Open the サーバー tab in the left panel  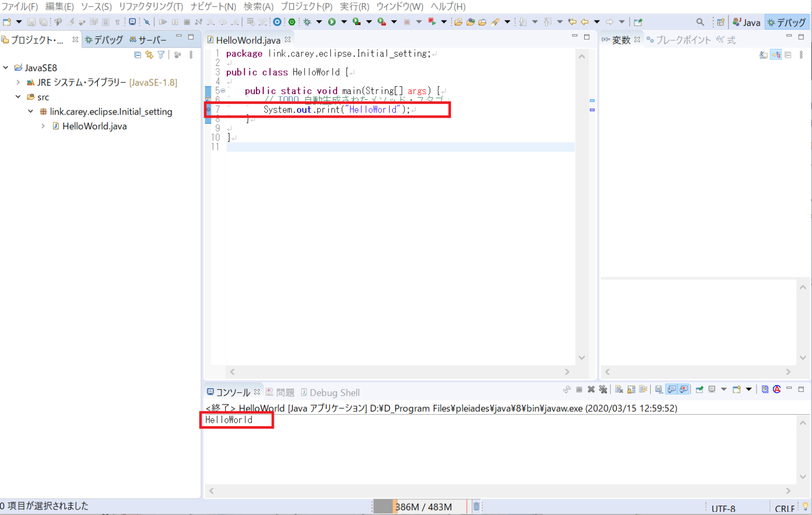(148, 40)
